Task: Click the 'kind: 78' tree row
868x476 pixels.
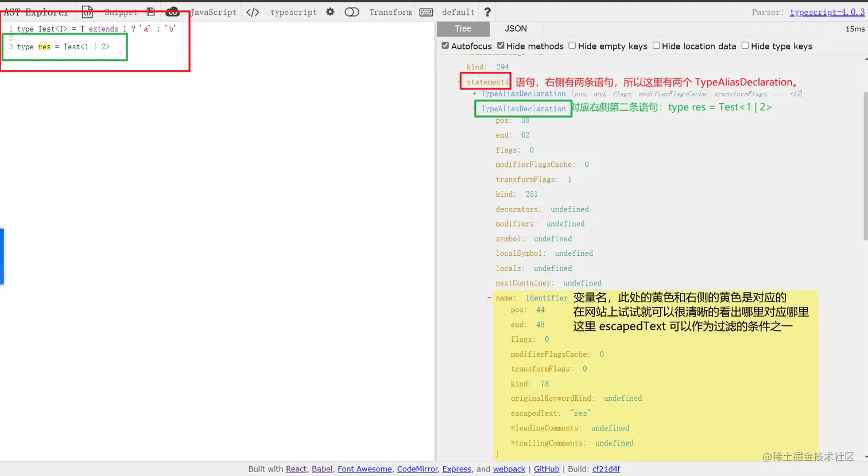Action: (530, 384)
